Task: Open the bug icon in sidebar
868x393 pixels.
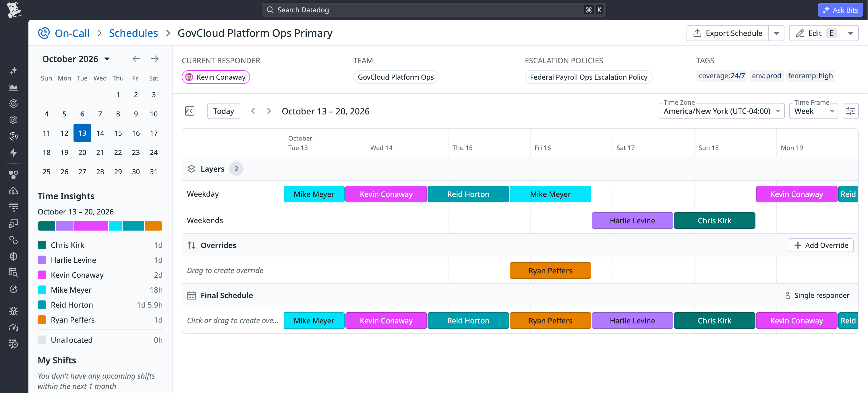Action: click(13, 311)
